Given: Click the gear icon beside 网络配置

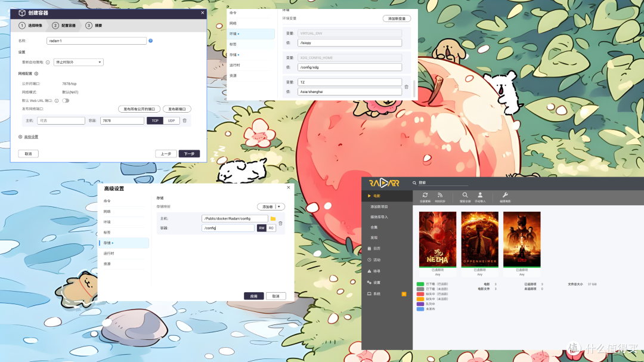Looking at the screenshot, I should (x=36, y=73).
